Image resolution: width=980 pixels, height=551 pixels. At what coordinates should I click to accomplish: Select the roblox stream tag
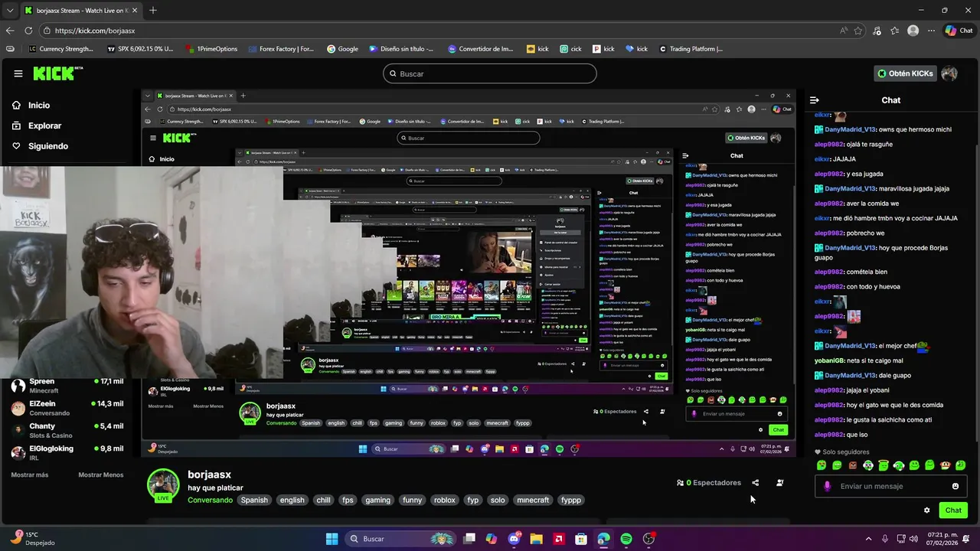click(x=444, y=500)
